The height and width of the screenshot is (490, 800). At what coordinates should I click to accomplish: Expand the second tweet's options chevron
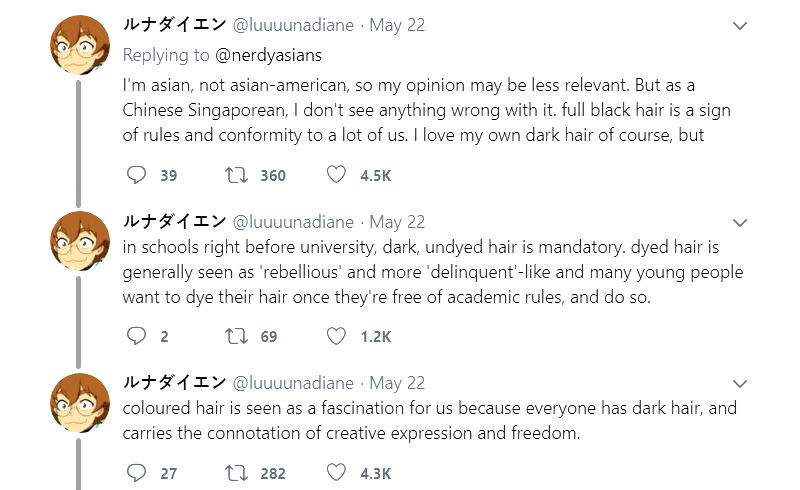[740, 222]
